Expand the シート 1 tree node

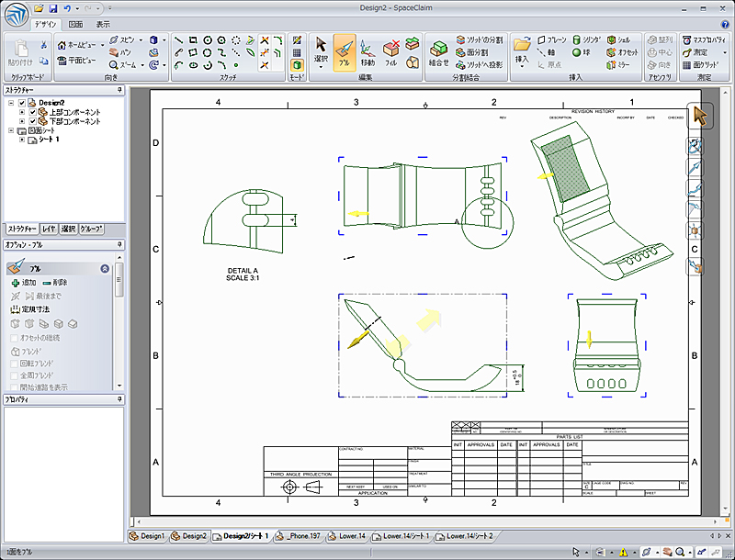click(x=21, y=140)
